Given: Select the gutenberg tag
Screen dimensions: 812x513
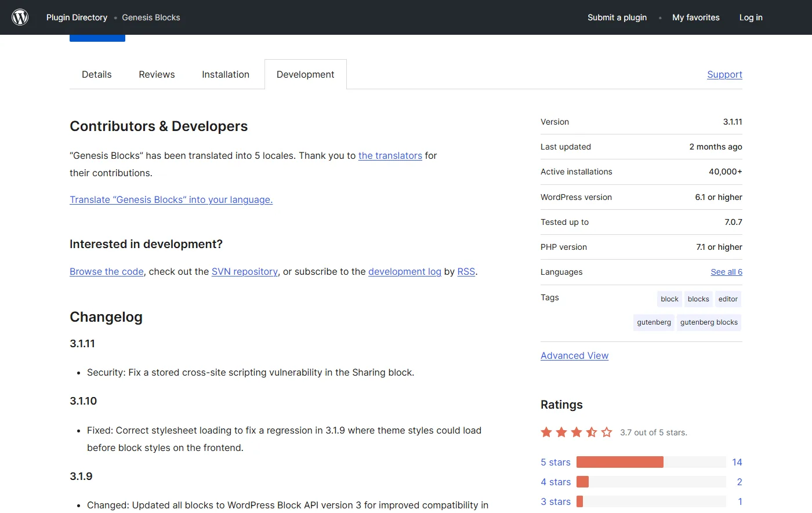Looking at the screenshot, I should click(654, 322).
